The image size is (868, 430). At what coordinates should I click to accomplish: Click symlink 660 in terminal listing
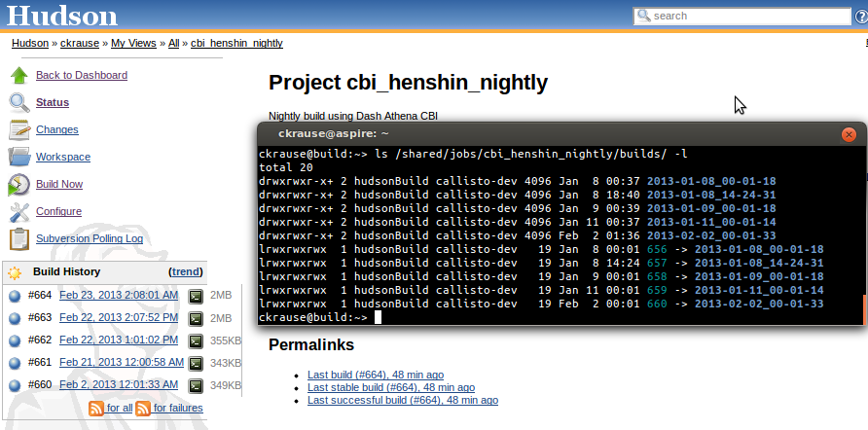[x=657, y=304]
